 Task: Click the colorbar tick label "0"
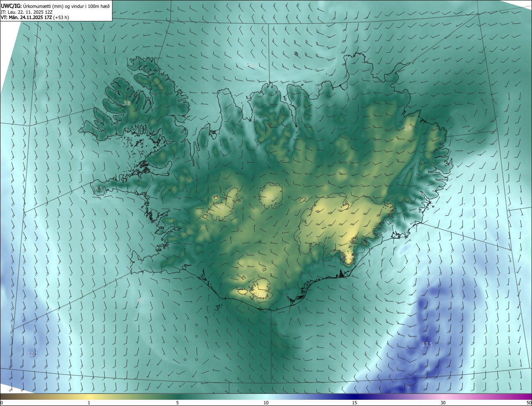(1, 403)
